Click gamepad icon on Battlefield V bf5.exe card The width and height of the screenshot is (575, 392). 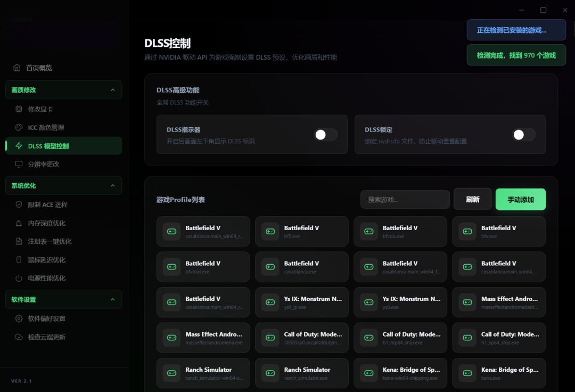point(270,231)
